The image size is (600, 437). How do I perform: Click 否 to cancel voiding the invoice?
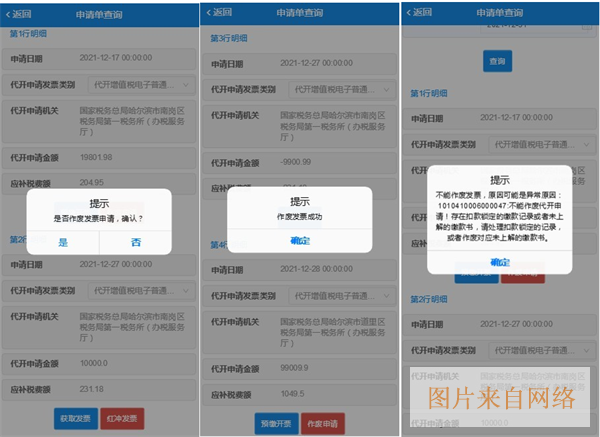tap(136, 242)
